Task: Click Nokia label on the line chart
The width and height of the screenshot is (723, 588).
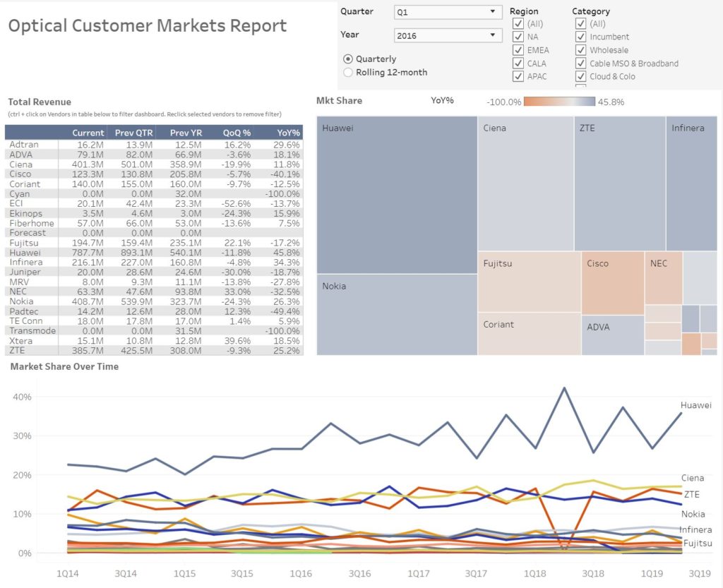Action: pos(693,514)
